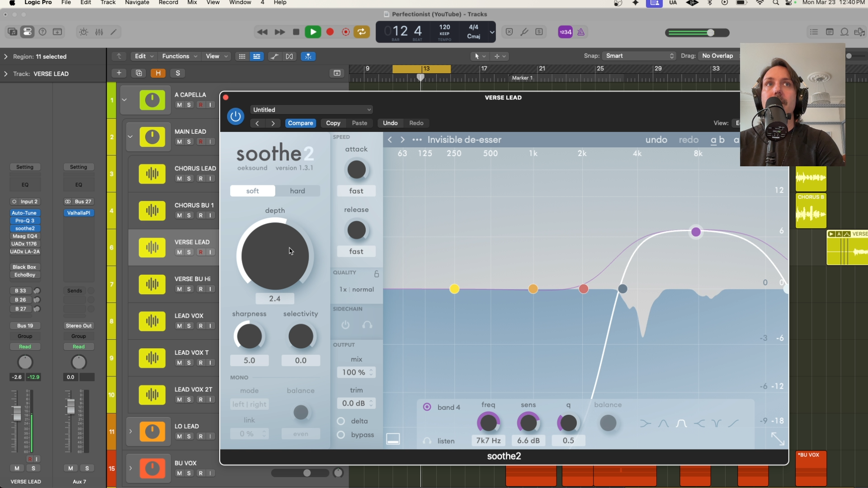The width and height of the screenshot is (868, 488).
Task: Open the Mix menu in menu bar
Action: 192,3
